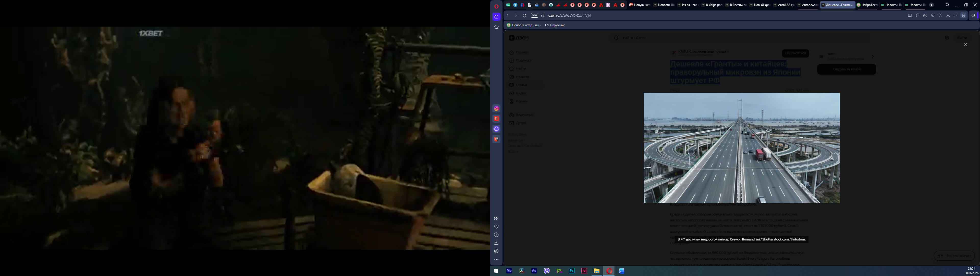Open browsing history clock icon
980x276 pixels.
point(496,235)
